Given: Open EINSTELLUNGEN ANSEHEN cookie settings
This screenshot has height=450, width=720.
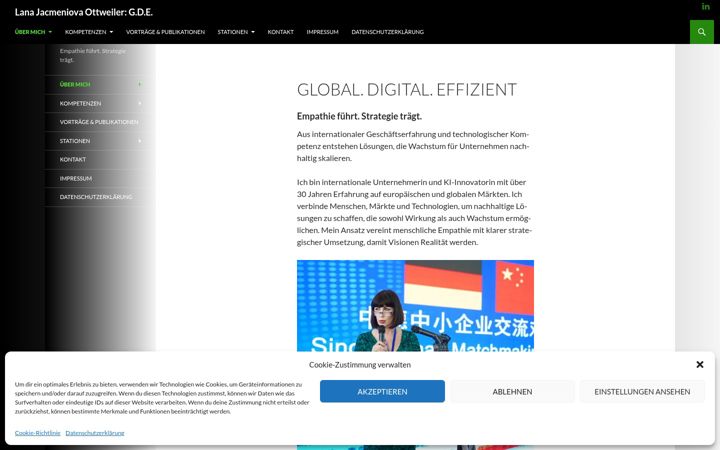Looking at the screenshot, I should (x=642, y=391).
